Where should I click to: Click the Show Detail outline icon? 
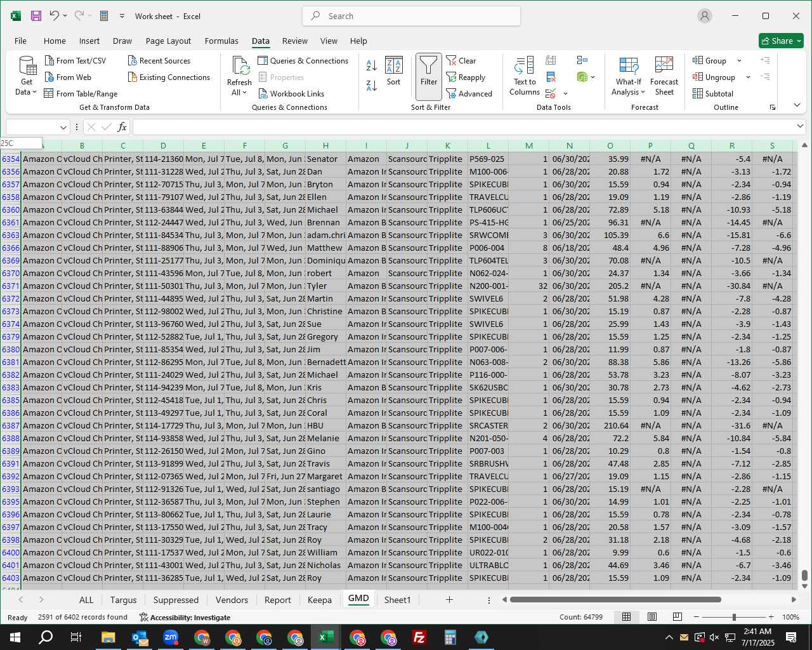(766, 60)
